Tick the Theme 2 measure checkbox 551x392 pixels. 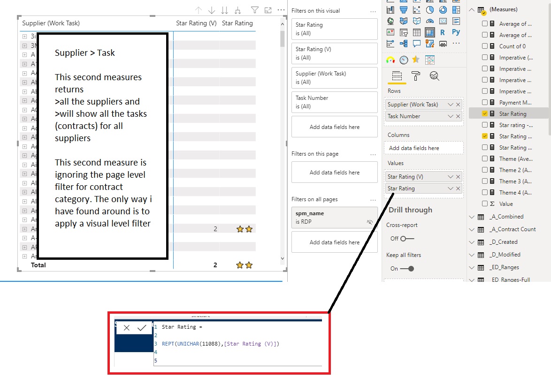pos(485,170)
